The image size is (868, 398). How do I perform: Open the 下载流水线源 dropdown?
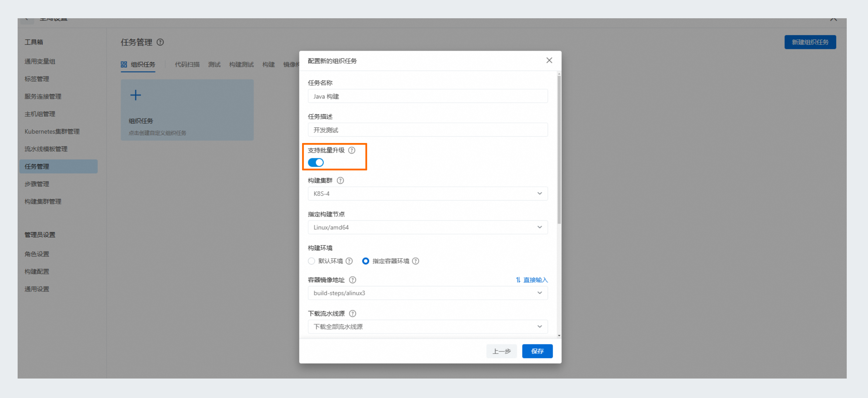coord(428,327)
